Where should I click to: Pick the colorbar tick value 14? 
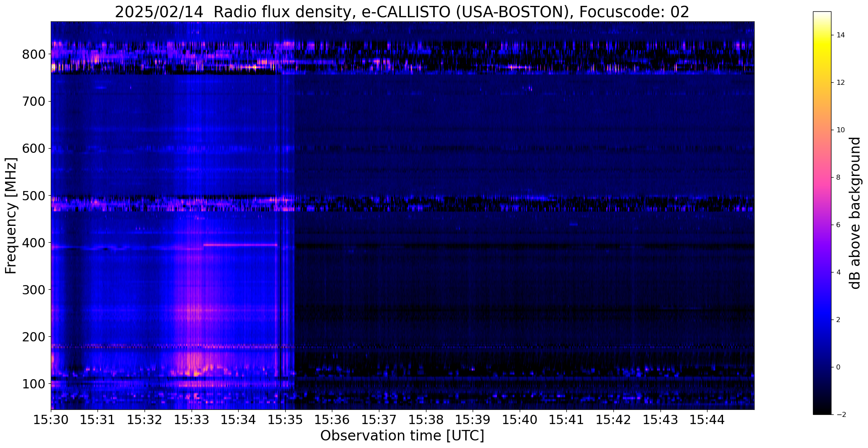click(x=841, y=35)
